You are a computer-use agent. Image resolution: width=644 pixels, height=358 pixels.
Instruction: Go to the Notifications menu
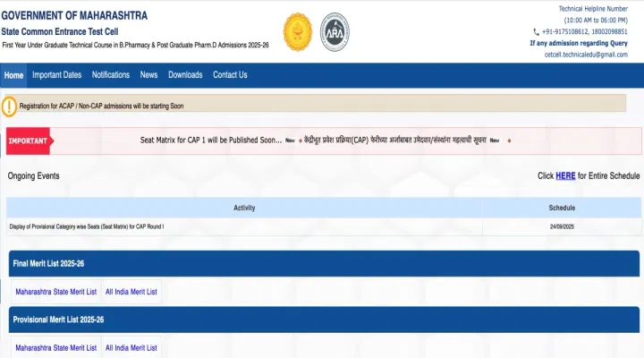click(x=111, y=75)
